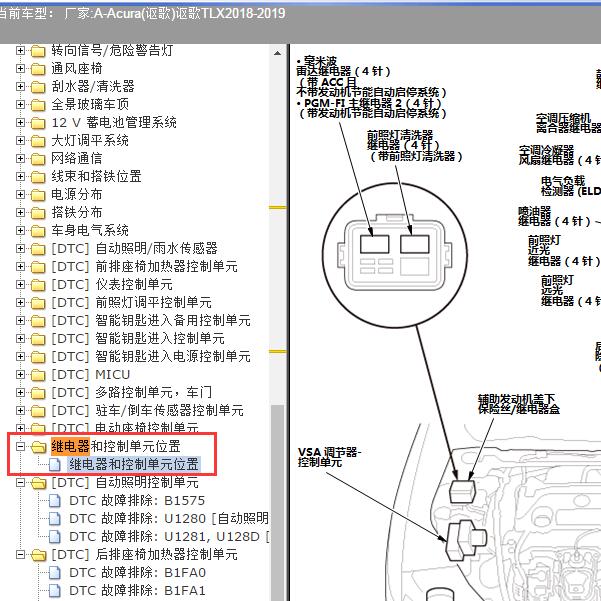This screenshot has width=601, height=601.
Task: Click the 网络通信 folder icon
Action: [x=38, y=159]
